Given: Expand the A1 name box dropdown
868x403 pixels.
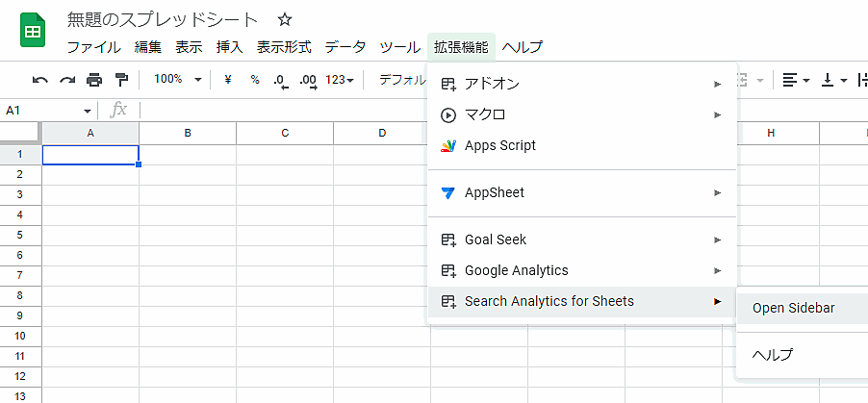Looking at the screenshot, I should pyautogui.click(x=88, y=111).
